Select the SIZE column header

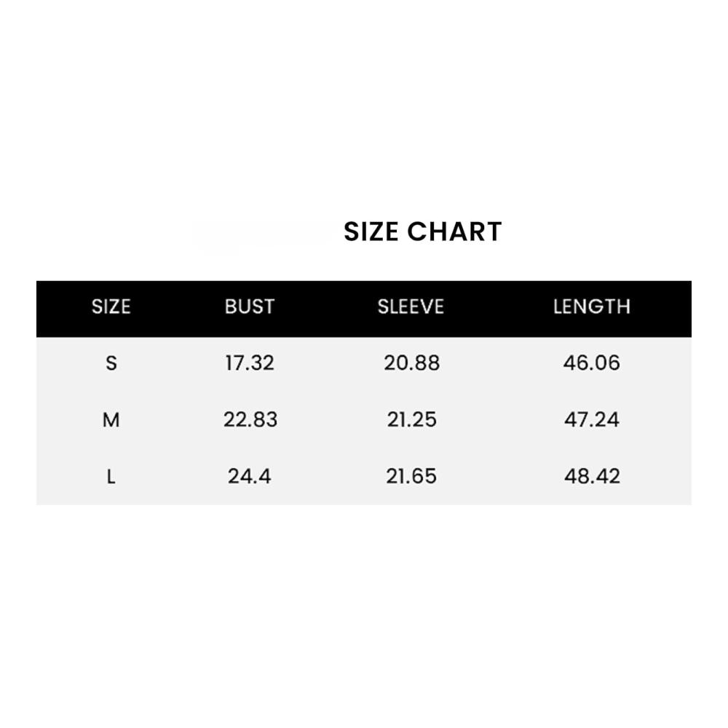[x=111, y=306]
